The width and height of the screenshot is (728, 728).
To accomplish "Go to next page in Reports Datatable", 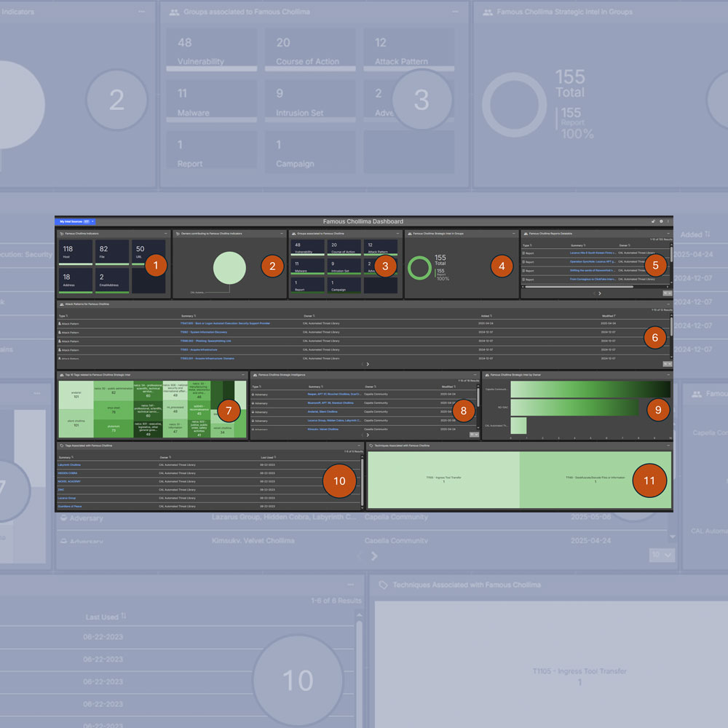I will tap(600, 293).
